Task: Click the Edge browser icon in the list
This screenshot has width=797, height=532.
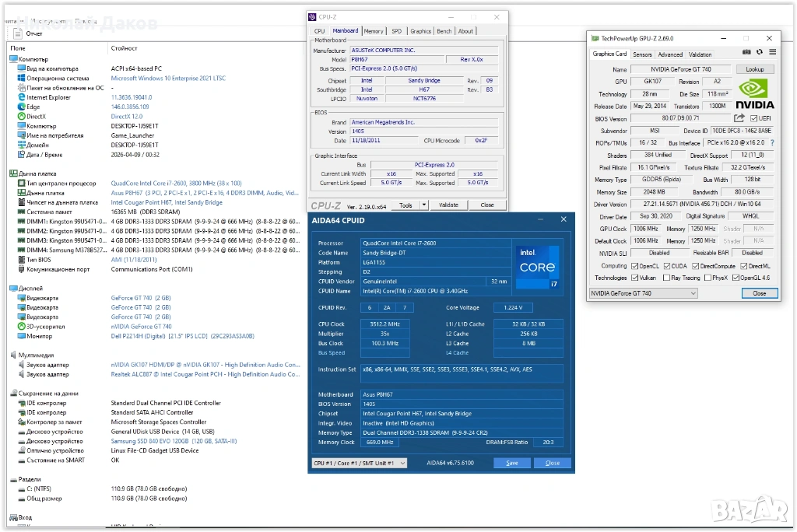Action: point(21,107)
